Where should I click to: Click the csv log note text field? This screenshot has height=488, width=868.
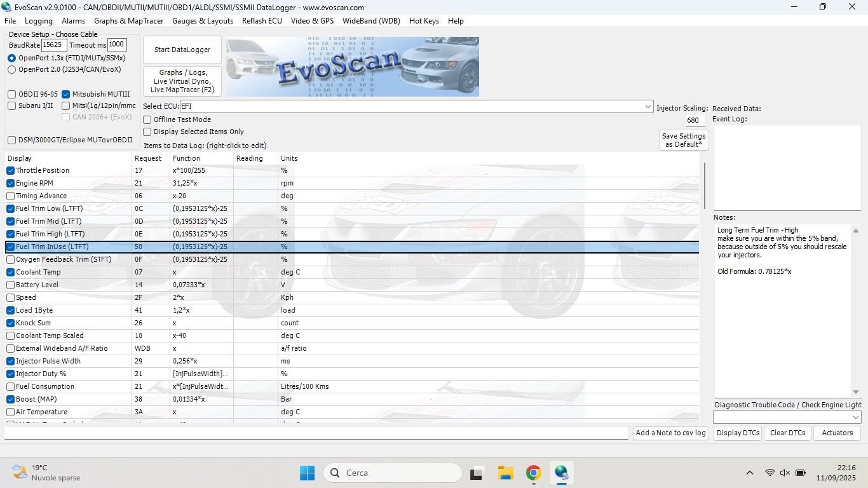(x=316, y=433)
